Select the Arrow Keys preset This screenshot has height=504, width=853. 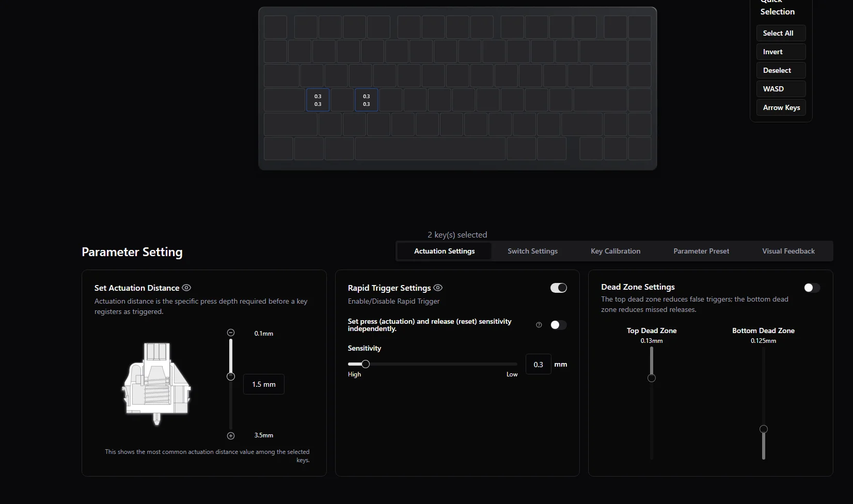click(x=781, y=107)
